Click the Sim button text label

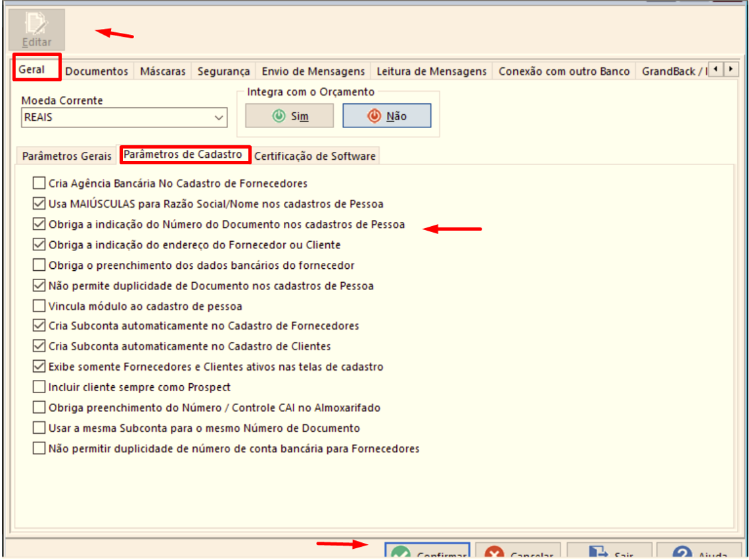coord(300,116)
